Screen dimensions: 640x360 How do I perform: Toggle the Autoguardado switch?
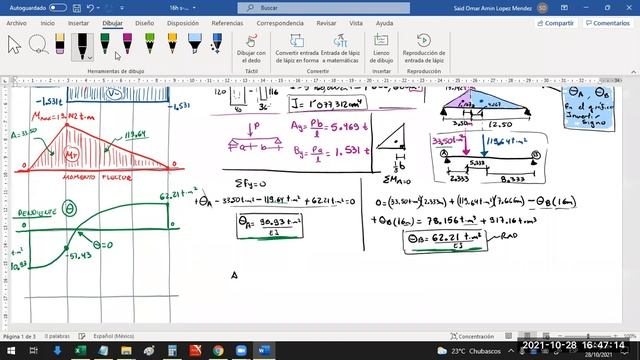click(x=58, y=8)
